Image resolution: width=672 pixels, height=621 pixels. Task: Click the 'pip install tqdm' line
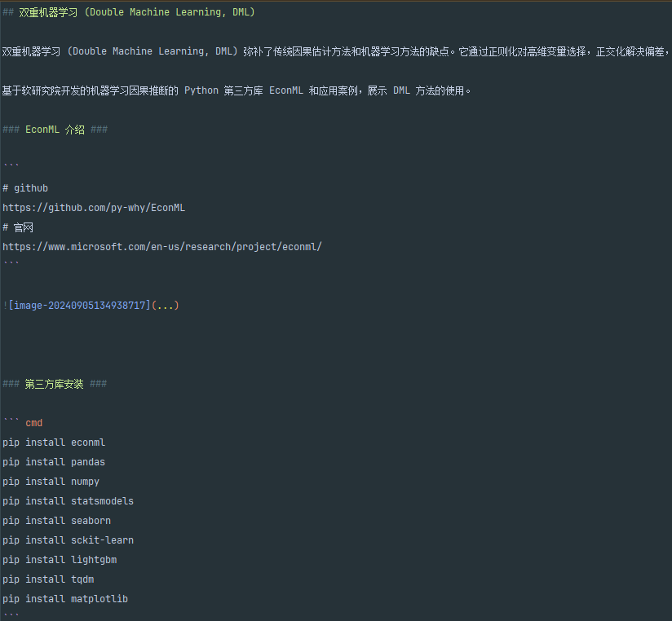point(48,579)
